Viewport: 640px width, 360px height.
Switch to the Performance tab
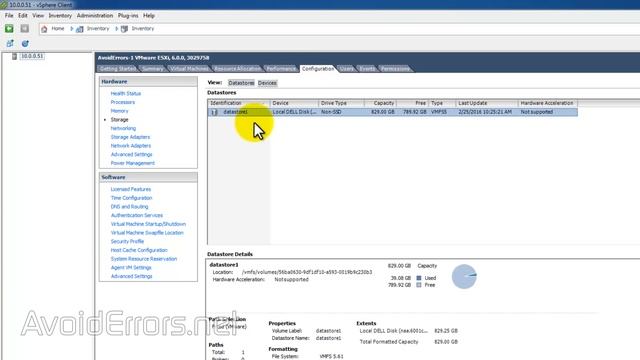click(x=280, y=69)
